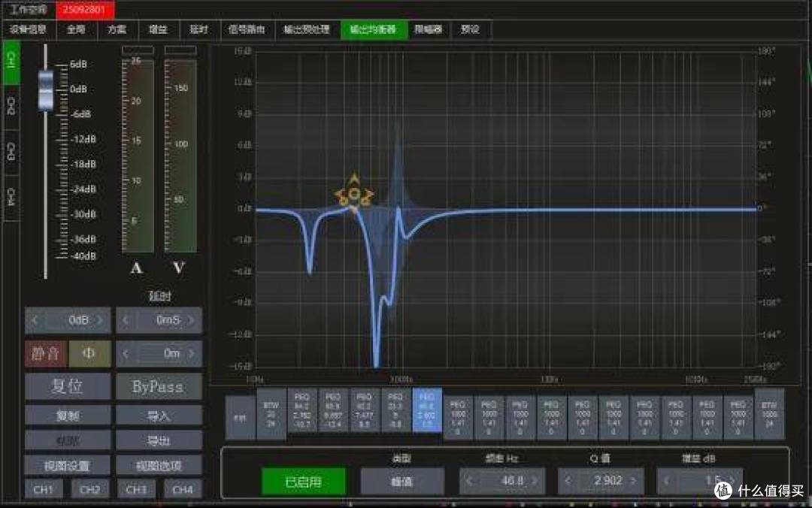Increase delay with 0mS right arrow

(x=191, y=321)
